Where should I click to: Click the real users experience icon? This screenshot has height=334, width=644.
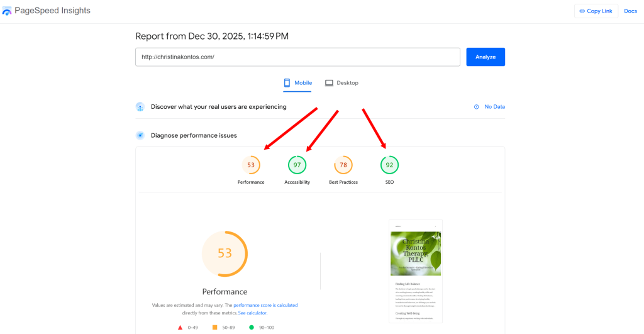(140, 107)
